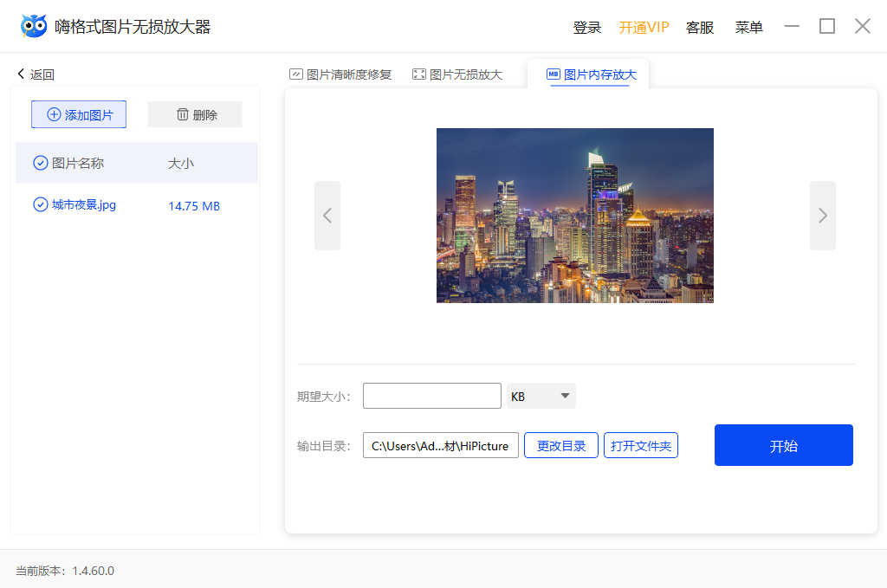
Task: Click the owl logo icon
Action: click(x=33, y=25)
